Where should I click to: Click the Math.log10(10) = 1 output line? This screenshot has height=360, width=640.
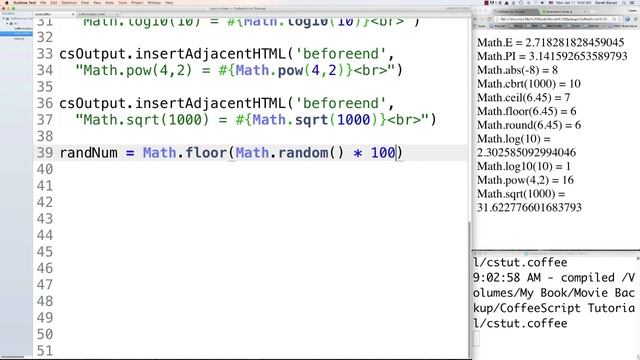coord(524,166)
